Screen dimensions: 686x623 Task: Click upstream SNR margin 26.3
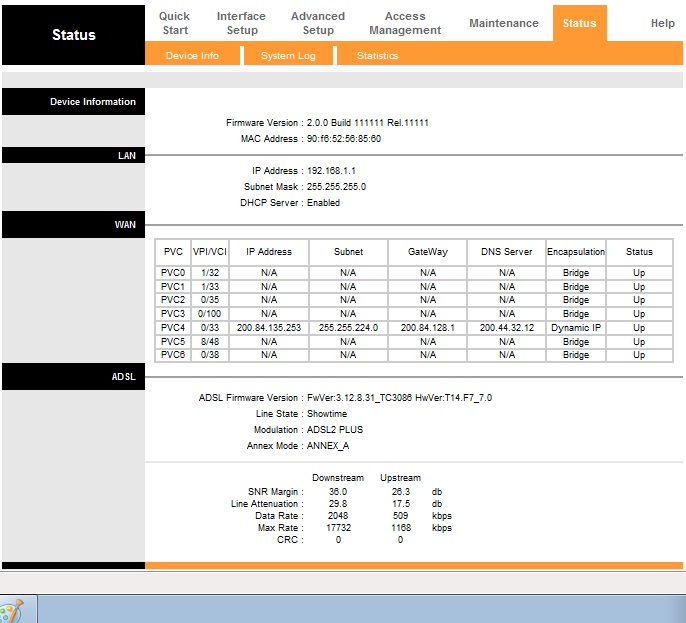pyautogui.click(x=401, y=492)
